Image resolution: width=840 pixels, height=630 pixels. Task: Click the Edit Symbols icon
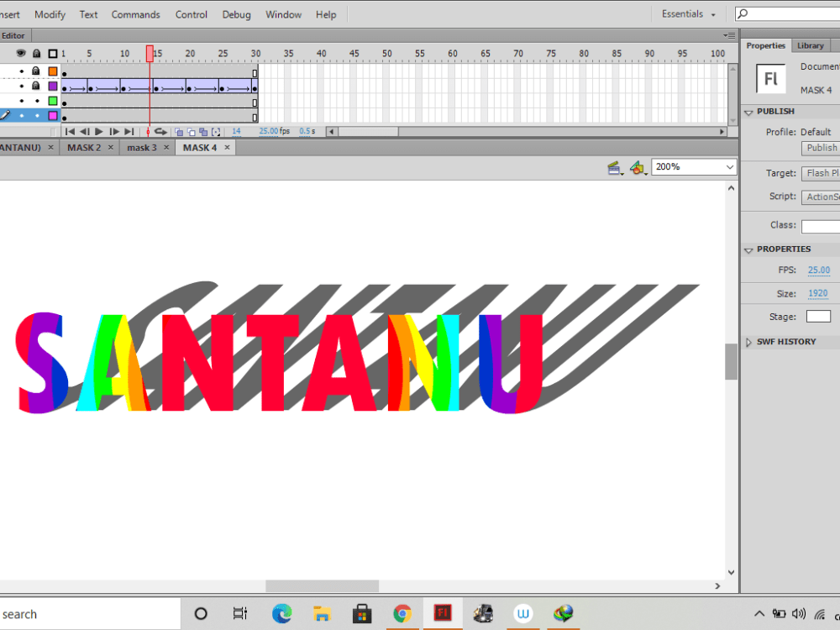(638, 168)
